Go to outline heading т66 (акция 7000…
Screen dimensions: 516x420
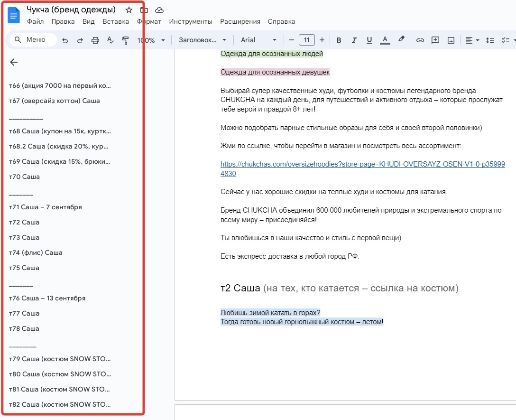(x=60, y=85)
